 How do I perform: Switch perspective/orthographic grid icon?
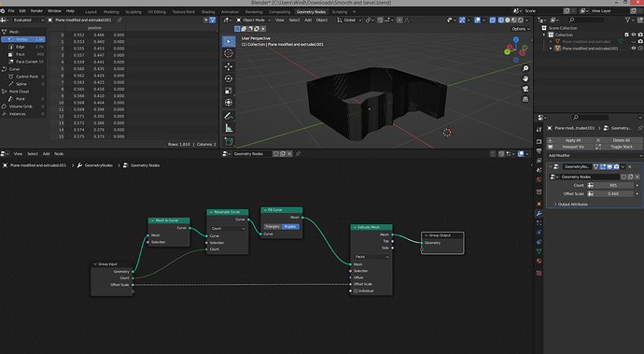tap(525, 99)
